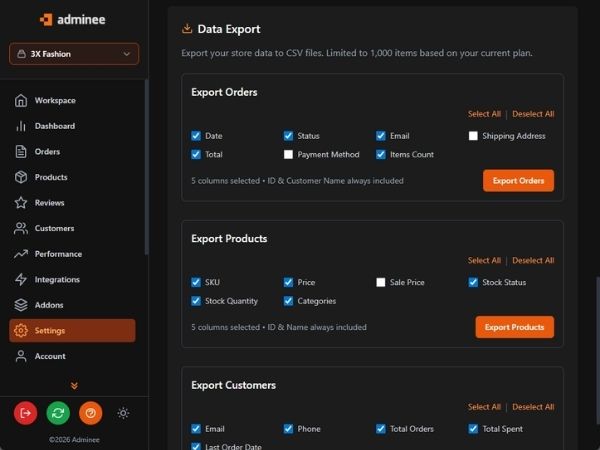Click the Integrations lightning icon
The height and width of the screenshot is (450, 600).
pyautogui.click(x=21, y=279)
